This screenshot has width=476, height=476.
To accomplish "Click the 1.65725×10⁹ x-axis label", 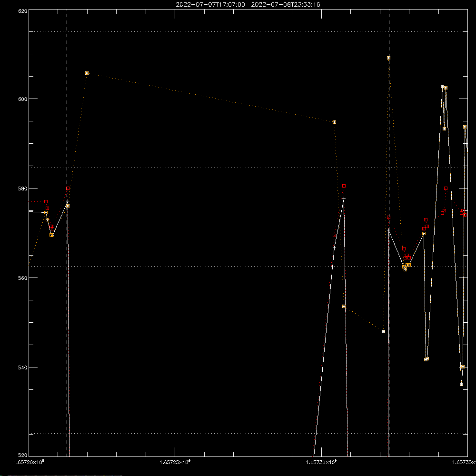I will [175, 462].
